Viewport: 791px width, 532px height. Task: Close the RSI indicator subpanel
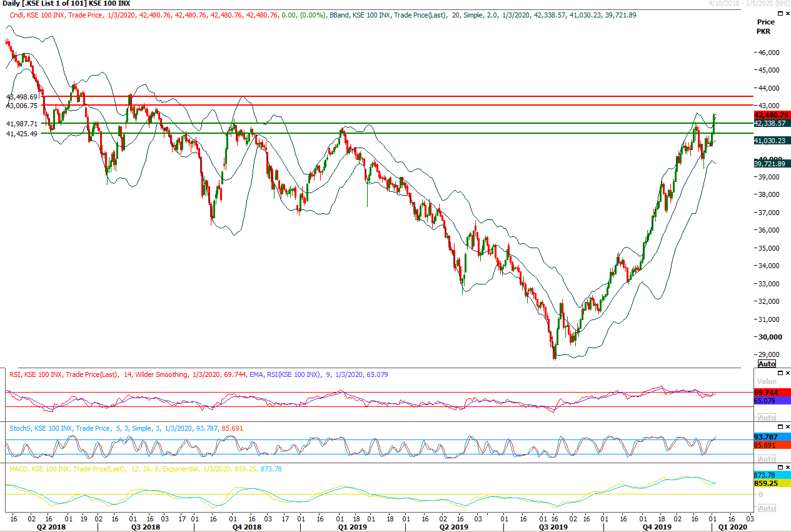787,373
